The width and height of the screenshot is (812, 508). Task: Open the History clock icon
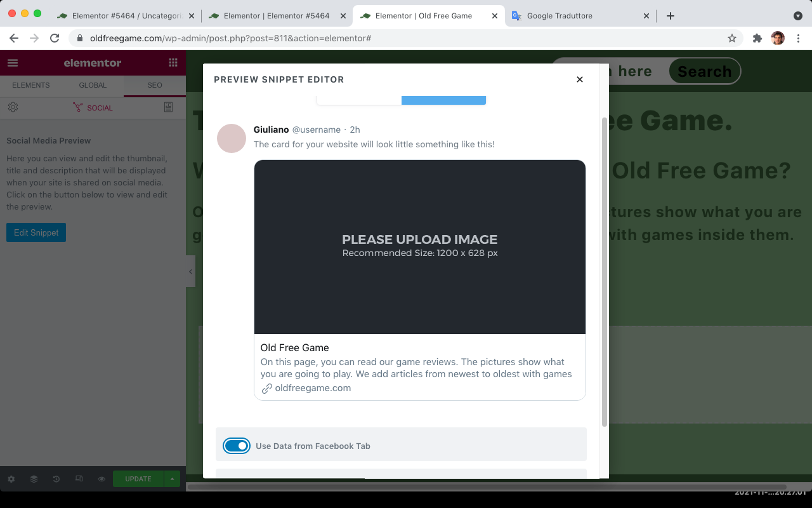56,479
